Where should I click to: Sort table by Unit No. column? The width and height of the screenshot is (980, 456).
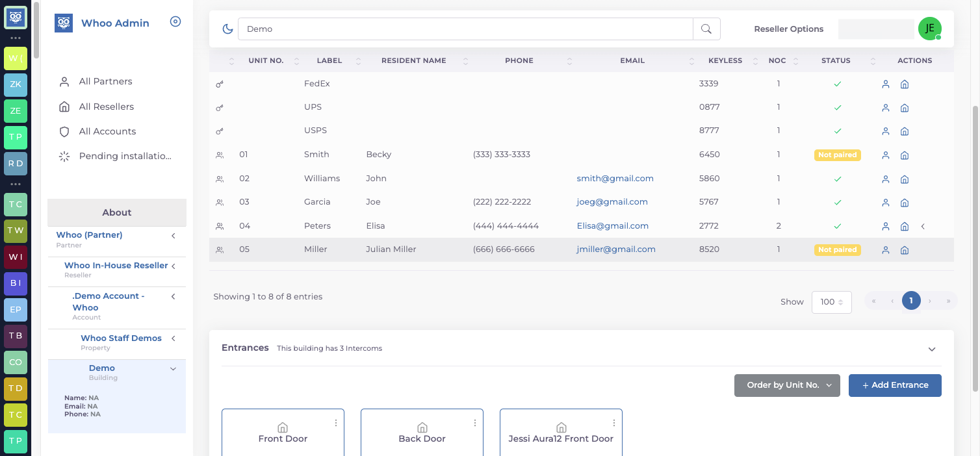(266, 60)
